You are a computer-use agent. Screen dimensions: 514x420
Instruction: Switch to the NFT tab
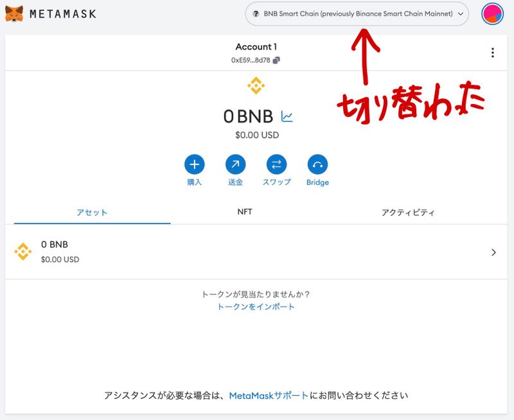pyautogui.click(x=245, y=211)
